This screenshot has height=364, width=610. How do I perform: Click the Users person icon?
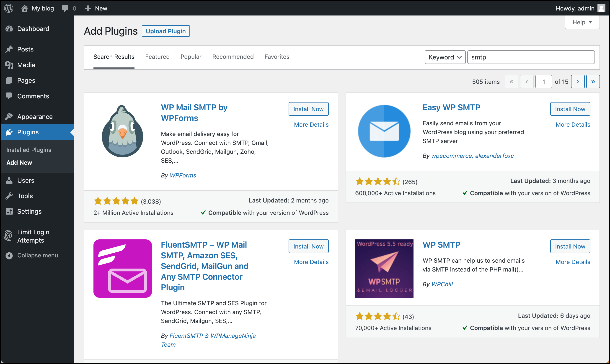(x=9, y=180)
